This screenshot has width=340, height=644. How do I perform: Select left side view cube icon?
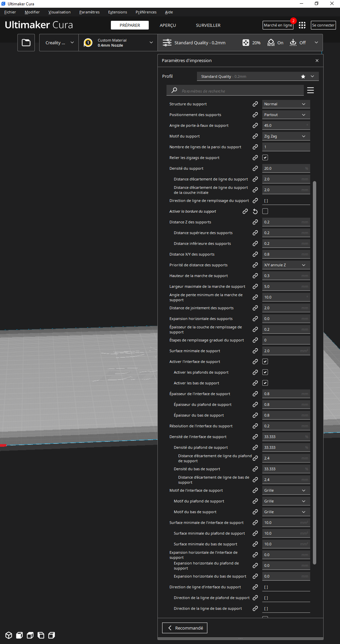point(41,635)
